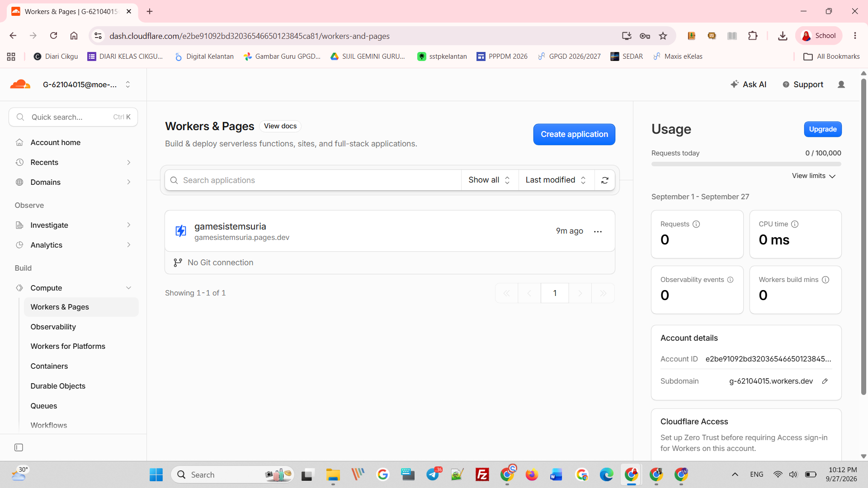Image resolution: width=868 pixels, height=488 pixels.
Task: Open the password manager key icon
Action: pos(645,36)
